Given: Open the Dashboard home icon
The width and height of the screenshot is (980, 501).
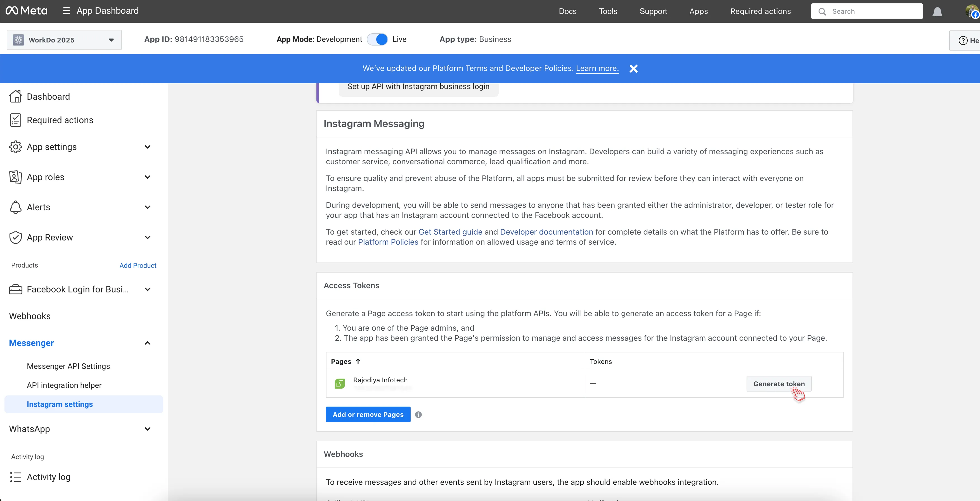Looking at the screenshot, I should click(15, 97).
